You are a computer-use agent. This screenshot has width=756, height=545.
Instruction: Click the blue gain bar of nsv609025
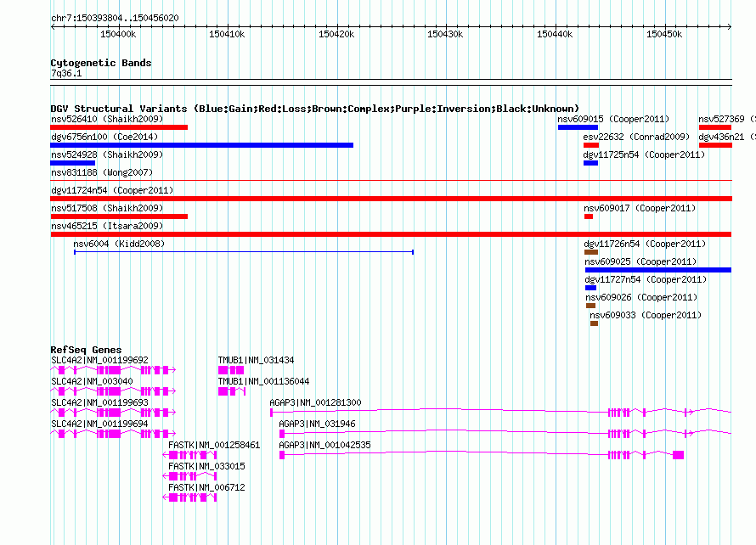click(658, 270)
